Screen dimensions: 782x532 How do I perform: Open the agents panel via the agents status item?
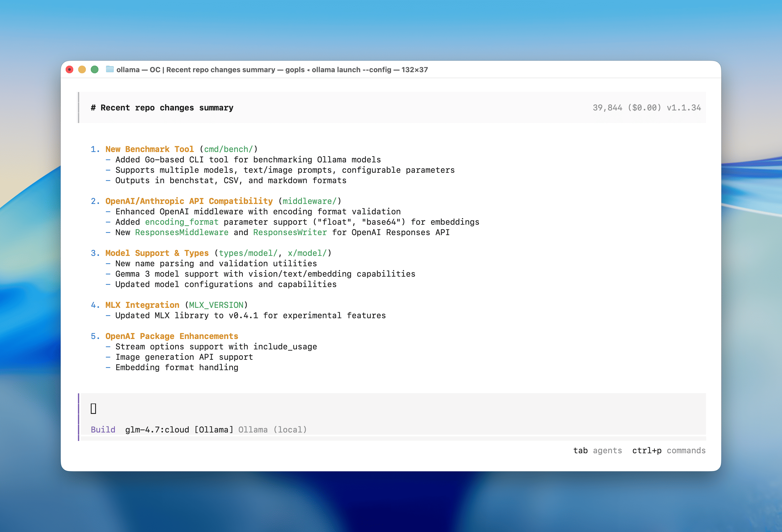tap(607, 451)
